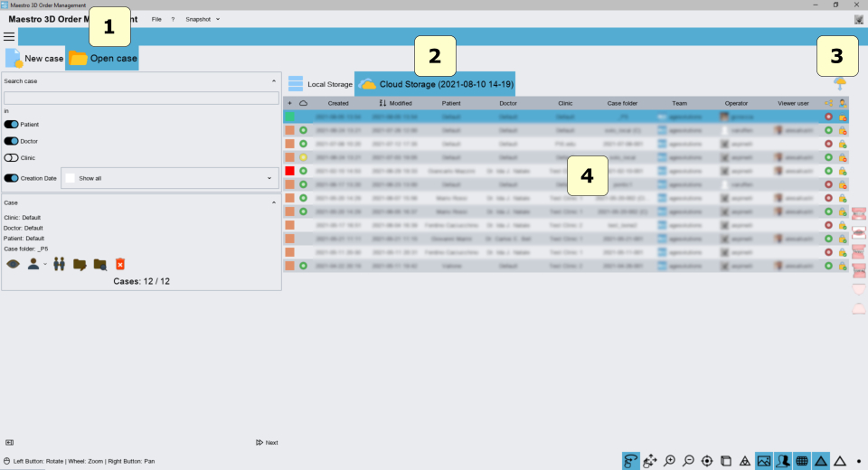Screen dimensions: 868x470
Task: Toggle the outline triangle wireframe icon
Action: pyautogui.click(x=840, y=461)
